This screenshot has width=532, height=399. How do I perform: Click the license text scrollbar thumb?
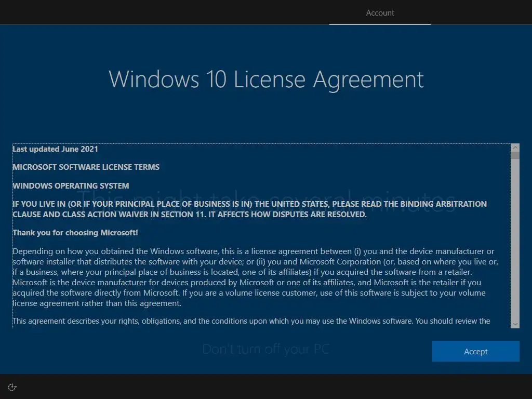point(515,155)
